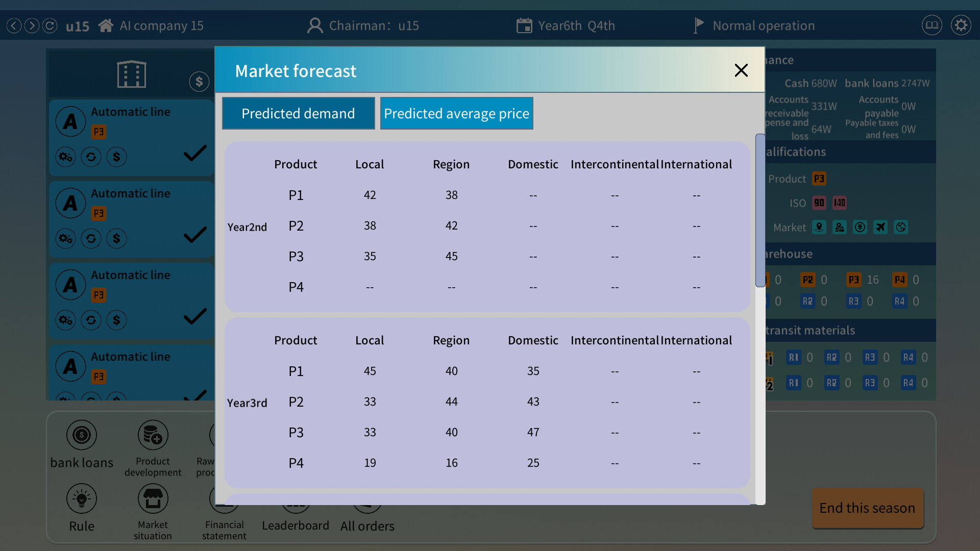
Task: Toggle the checkmark on the first Automatic line
Action: pyautogui.click(x=195, y=153)
